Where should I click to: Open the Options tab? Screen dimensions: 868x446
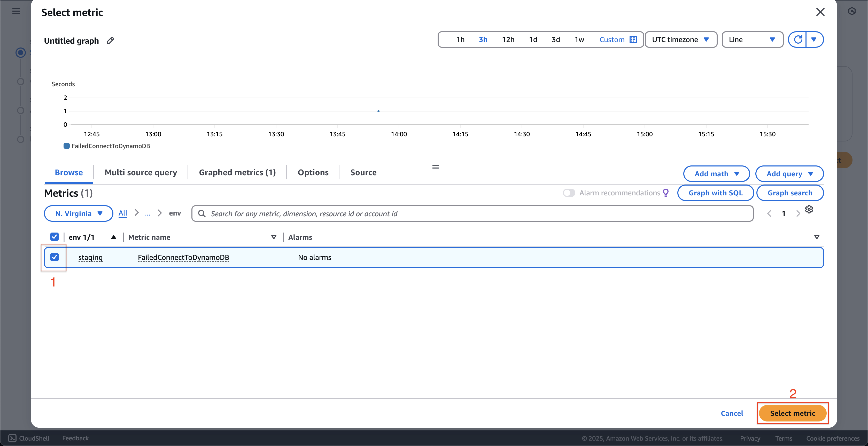313,172
